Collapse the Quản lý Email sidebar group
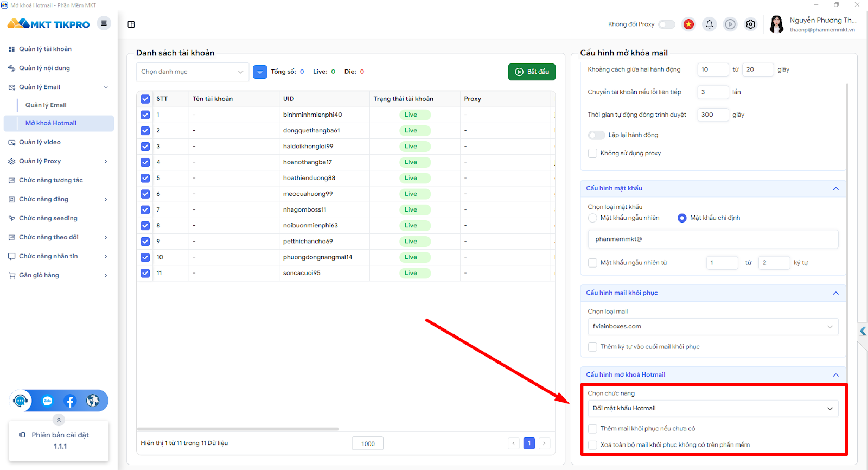 point(106,87)
